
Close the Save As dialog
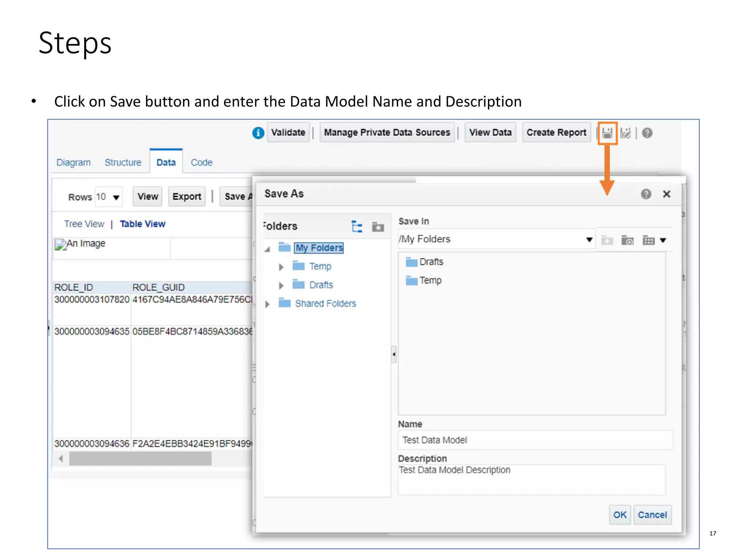666,194
